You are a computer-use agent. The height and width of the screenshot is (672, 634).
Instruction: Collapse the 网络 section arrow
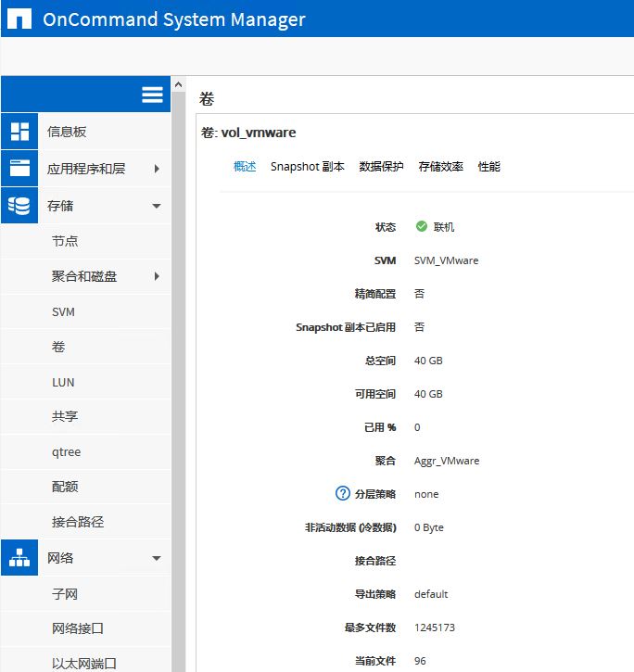tap(157, 558)
